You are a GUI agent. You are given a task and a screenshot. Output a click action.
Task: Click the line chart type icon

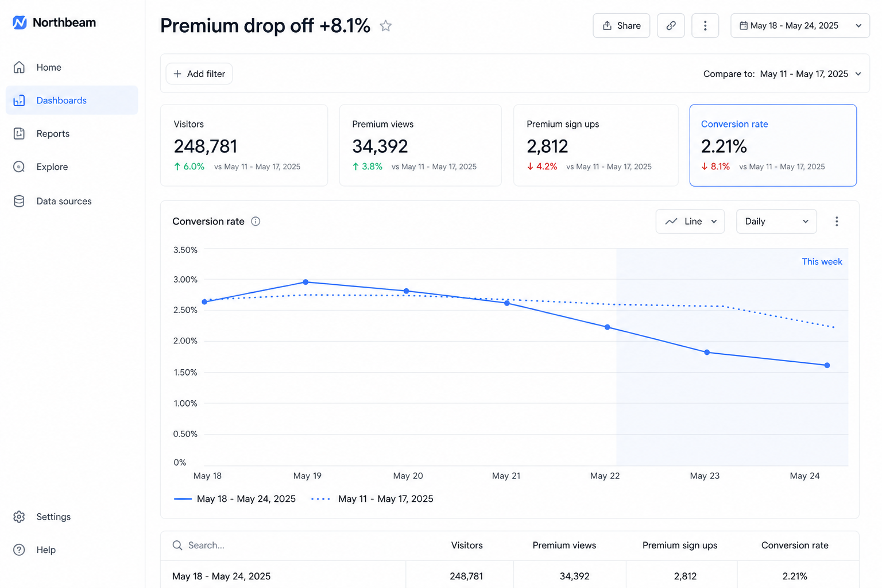(671, 222)
